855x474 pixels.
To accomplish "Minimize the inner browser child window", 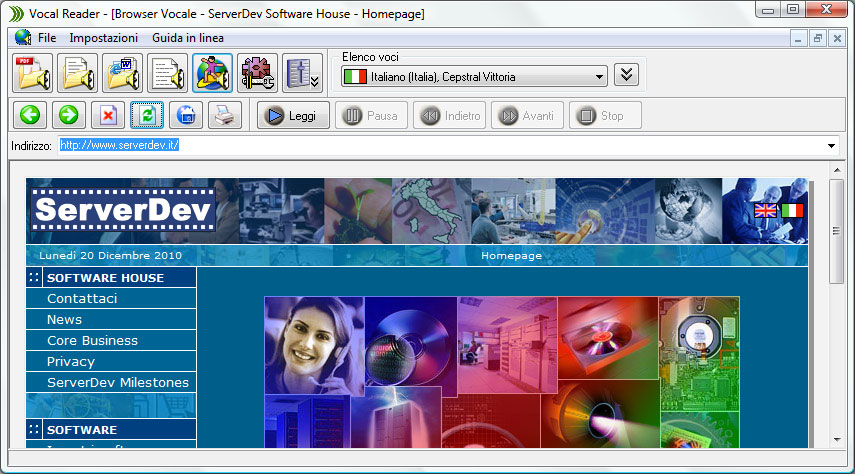I will 798,38.
